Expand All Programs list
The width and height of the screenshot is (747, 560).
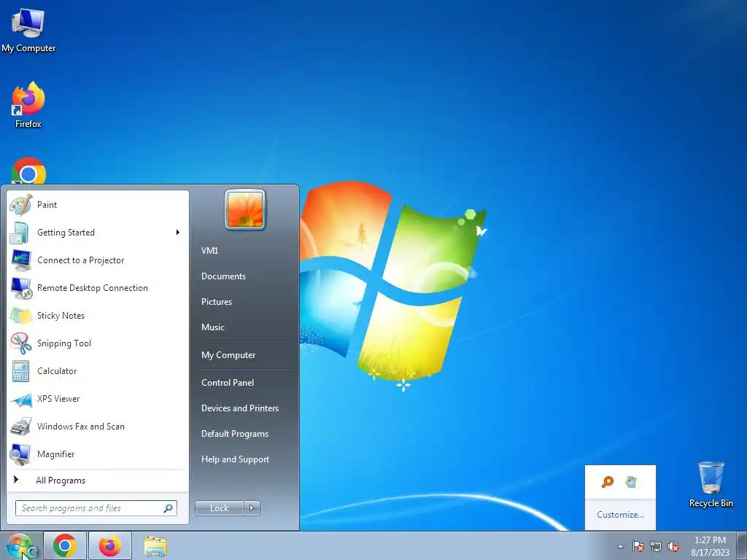pyautogui.click(x=98, y=481)
